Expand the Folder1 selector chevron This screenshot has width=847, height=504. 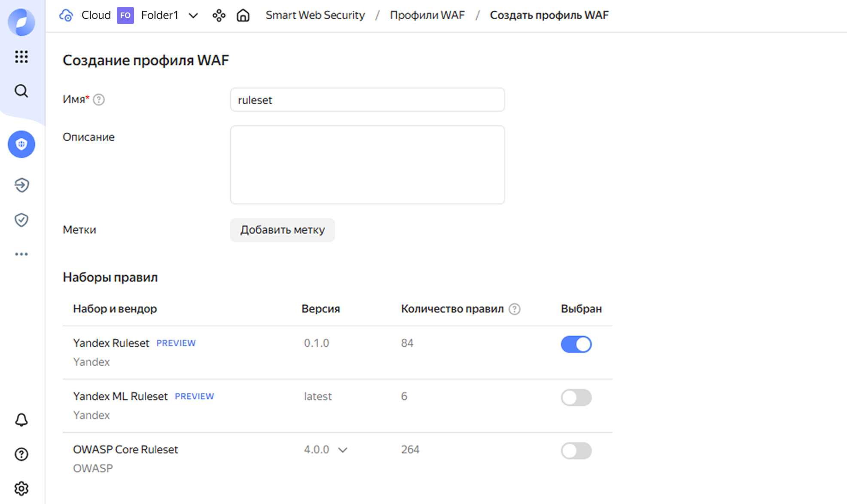point(193,16)
